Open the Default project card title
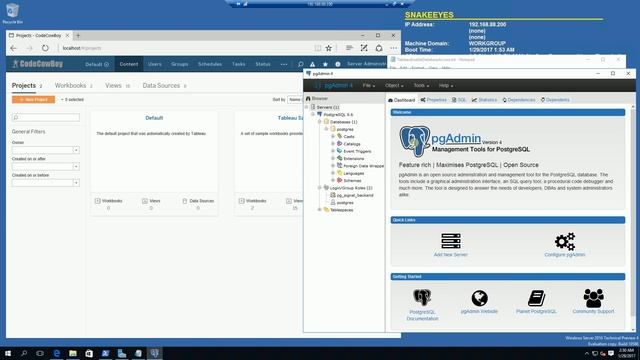The width and height of the screenshot is (640, 360). tap(154, 118)
